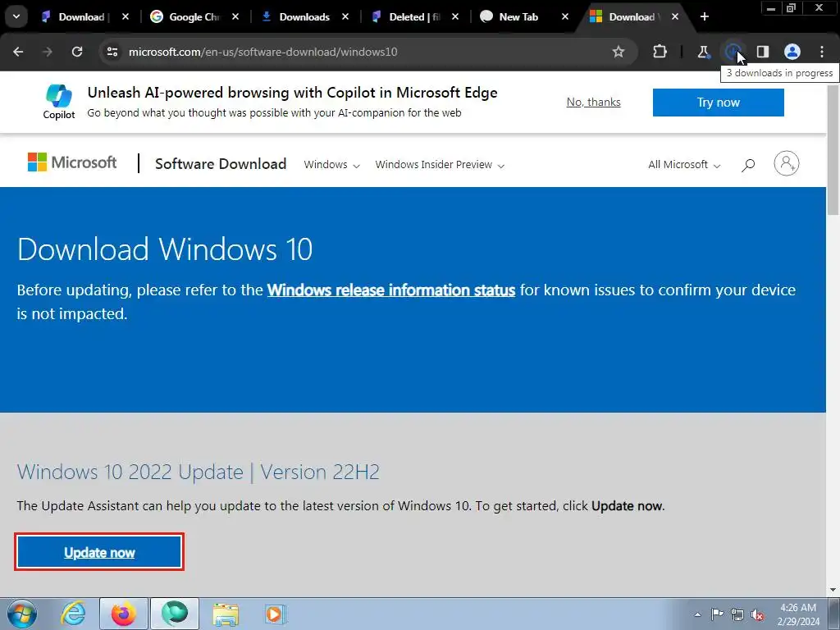
Task: Launch Firefox from taskbar
Action: pos(123,614)
